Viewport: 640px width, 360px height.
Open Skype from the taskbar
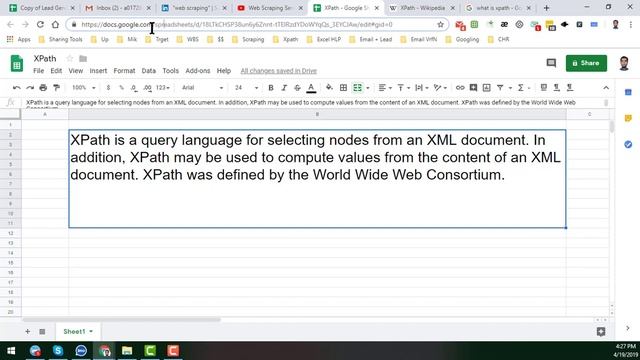point(58,351)
